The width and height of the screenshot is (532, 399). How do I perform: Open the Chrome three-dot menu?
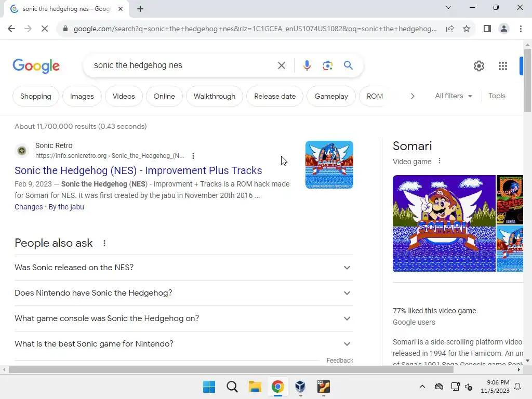pos(521,29)
